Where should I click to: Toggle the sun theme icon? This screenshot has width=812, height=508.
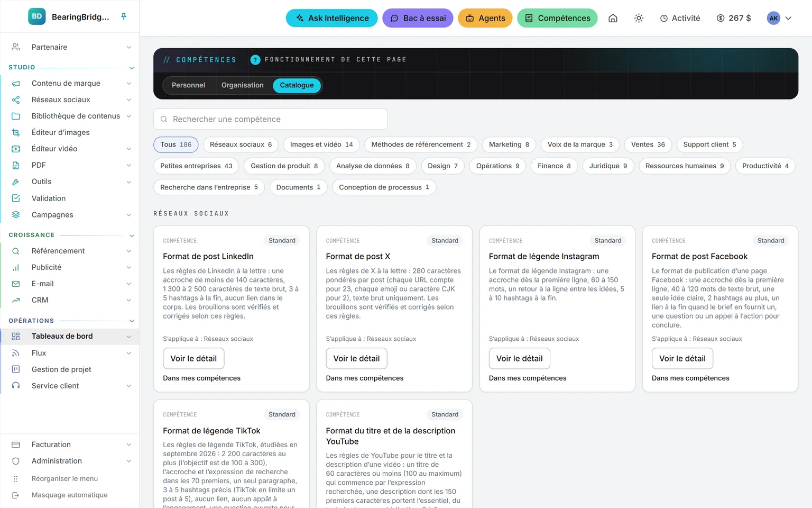(639, 18)
